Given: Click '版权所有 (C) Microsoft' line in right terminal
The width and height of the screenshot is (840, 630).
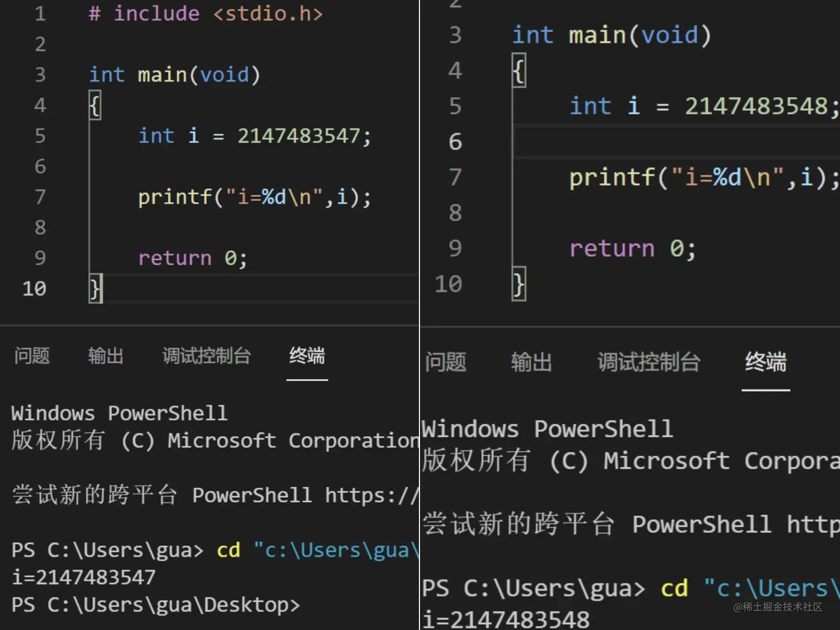Looking at the screenshot, I should [631, 461].
